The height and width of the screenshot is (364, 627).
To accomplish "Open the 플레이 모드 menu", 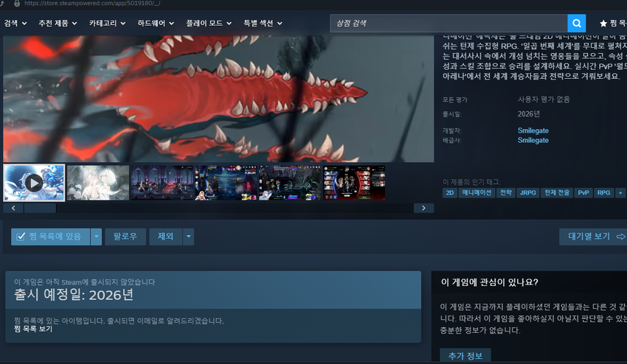I will coord(208,23).
